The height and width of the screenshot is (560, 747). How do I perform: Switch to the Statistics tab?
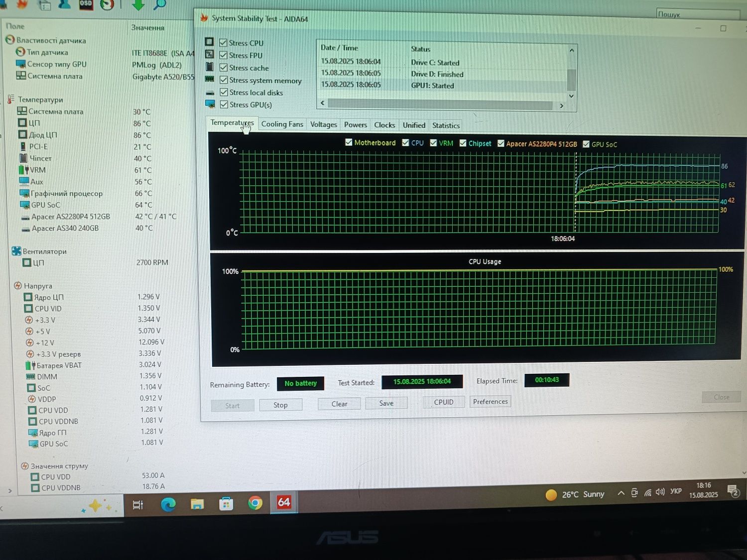[446, 126]
